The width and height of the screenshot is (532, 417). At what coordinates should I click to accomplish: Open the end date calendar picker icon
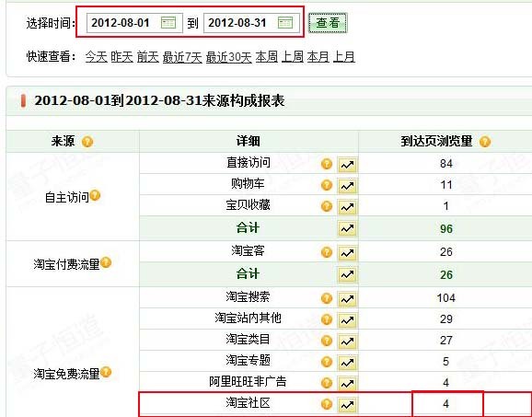click(285, 23)
